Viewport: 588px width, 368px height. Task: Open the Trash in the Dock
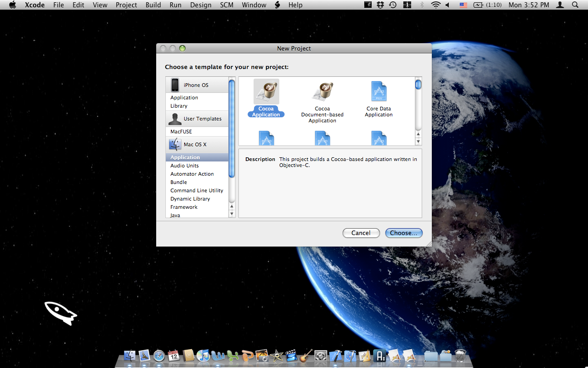click(x=460, y=356)
